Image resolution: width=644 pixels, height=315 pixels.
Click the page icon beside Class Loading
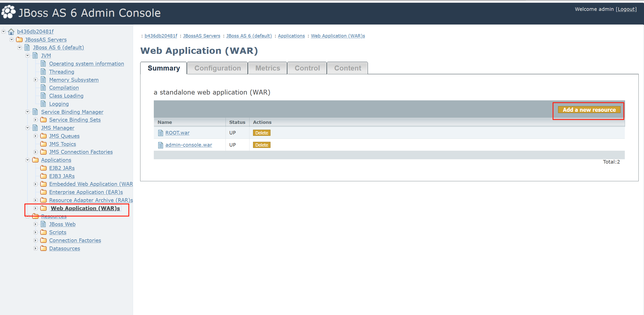(x=43, y=96)
